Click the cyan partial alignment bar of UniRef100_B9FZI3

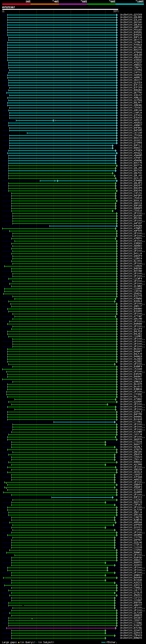83,498
